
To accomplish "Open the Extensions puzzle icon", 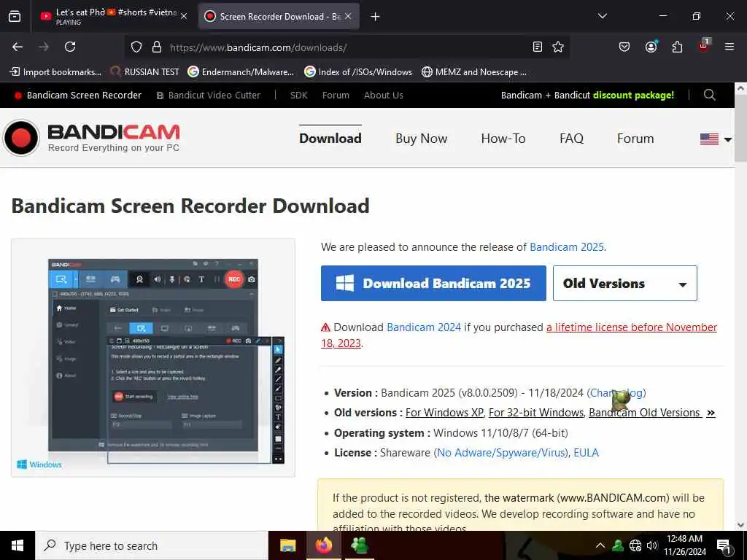I will coord(677,47).
